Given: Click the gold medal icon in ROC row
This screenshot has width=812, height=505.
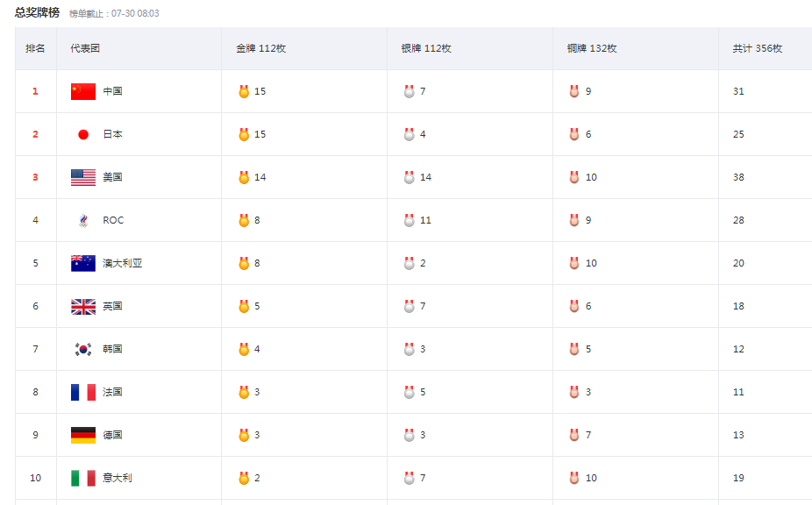Looking at the screenshot, I should (244, 221).
